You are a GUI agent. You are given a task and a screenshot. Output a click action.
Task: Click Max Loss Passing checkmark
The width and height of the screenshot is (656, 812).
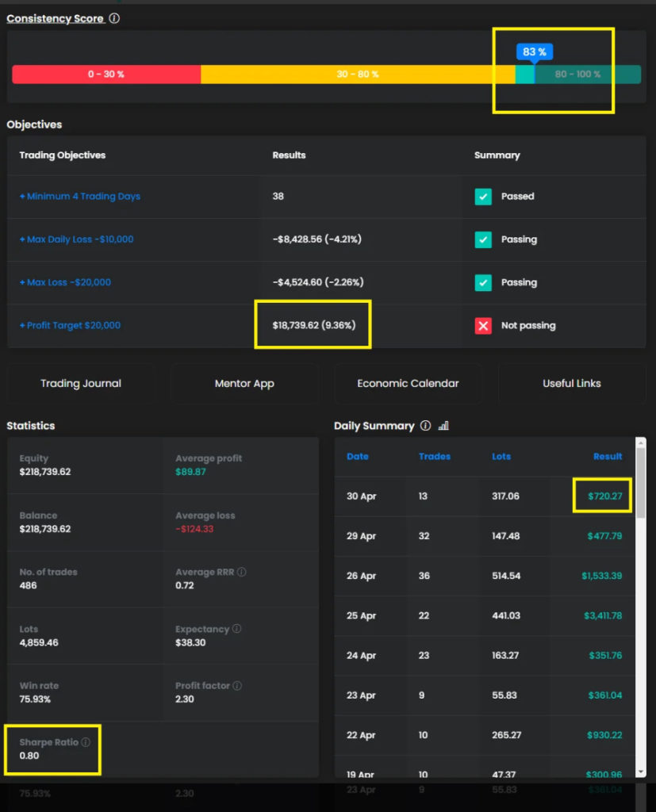pos(483,282)
